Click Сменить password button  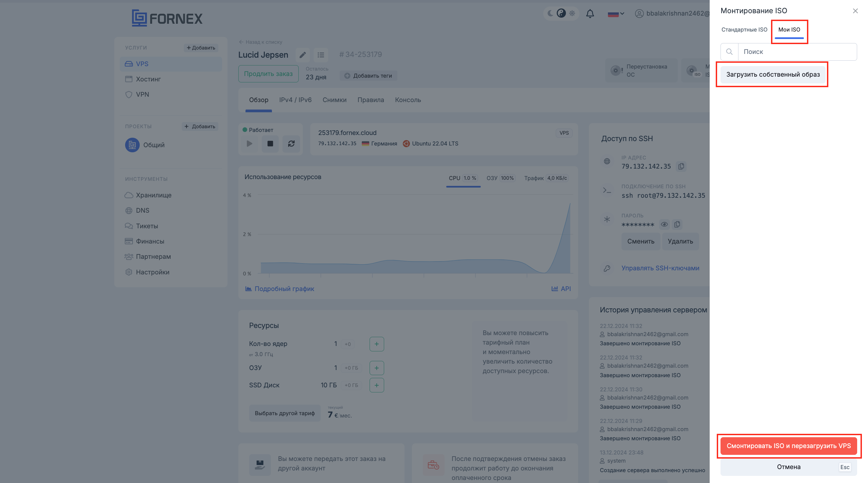click(640, 241)
